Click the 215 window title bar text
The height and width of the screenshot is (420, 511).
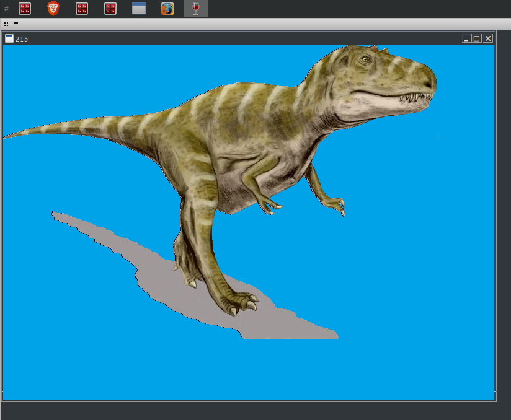(x=22, y=39)
